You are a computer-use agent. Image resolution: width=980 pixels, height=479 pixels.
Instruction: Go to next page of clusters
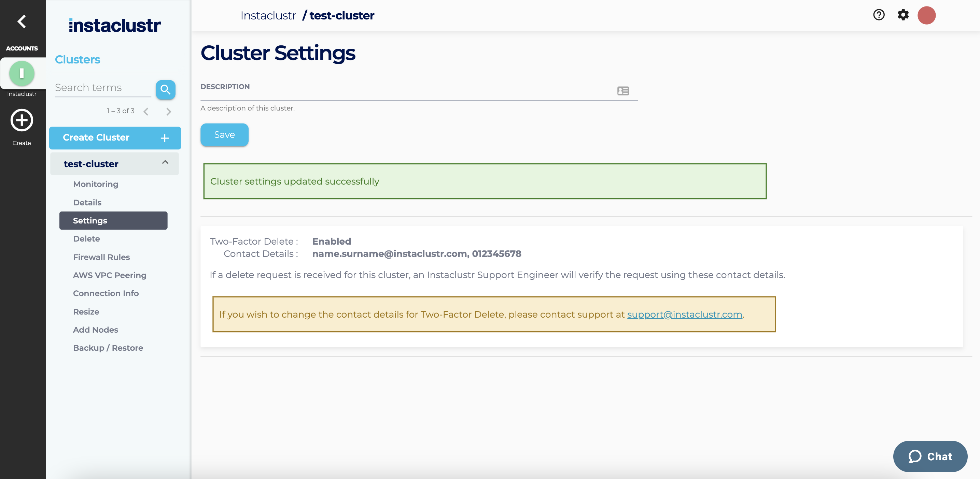[169, 111]
